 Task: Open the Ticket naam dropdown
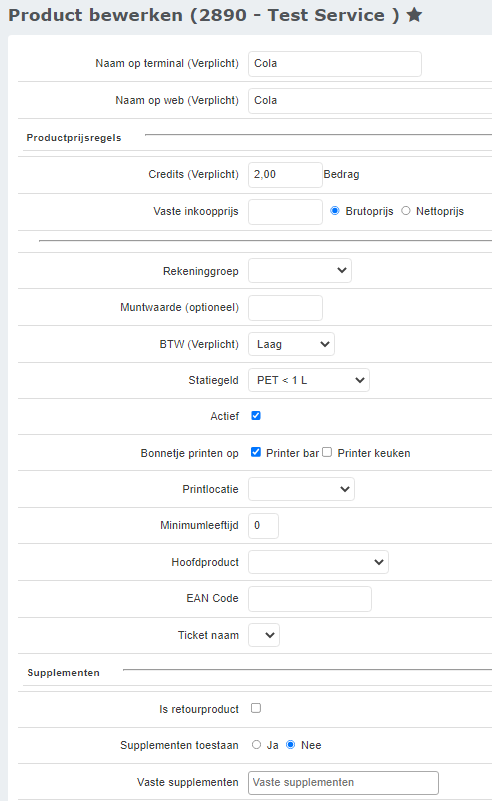coord(264,635)
